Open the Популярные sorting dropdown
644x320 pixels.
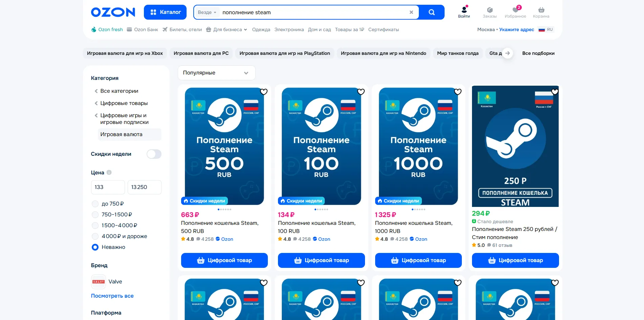click(216, 73)
